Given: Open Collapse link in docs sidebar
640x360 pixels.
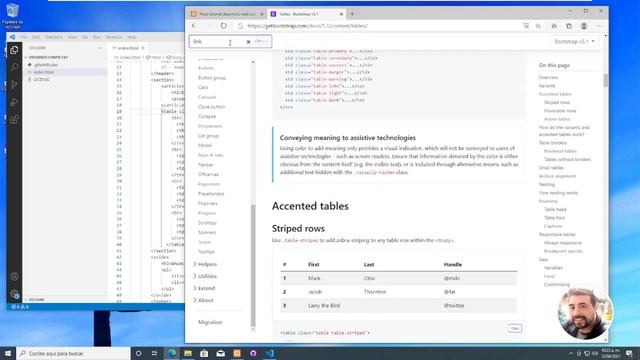Looking at the screenshot, I should tap(207, 116).
